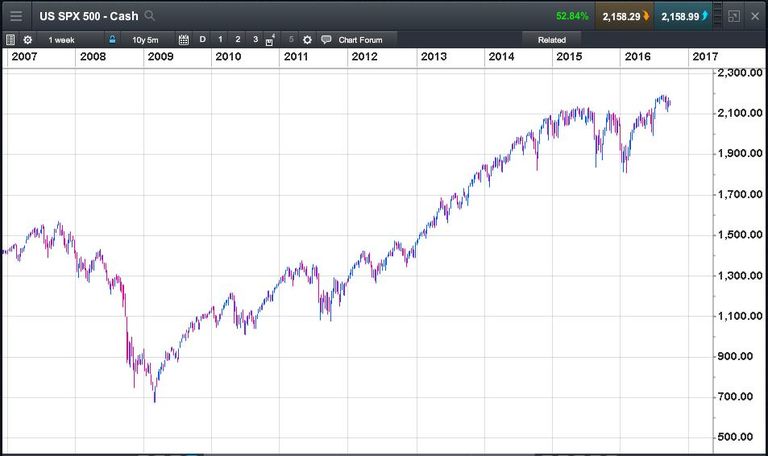This screenshot has height=456, width=768.
Task: Select saved layout 2
Action: click(238, 39)
